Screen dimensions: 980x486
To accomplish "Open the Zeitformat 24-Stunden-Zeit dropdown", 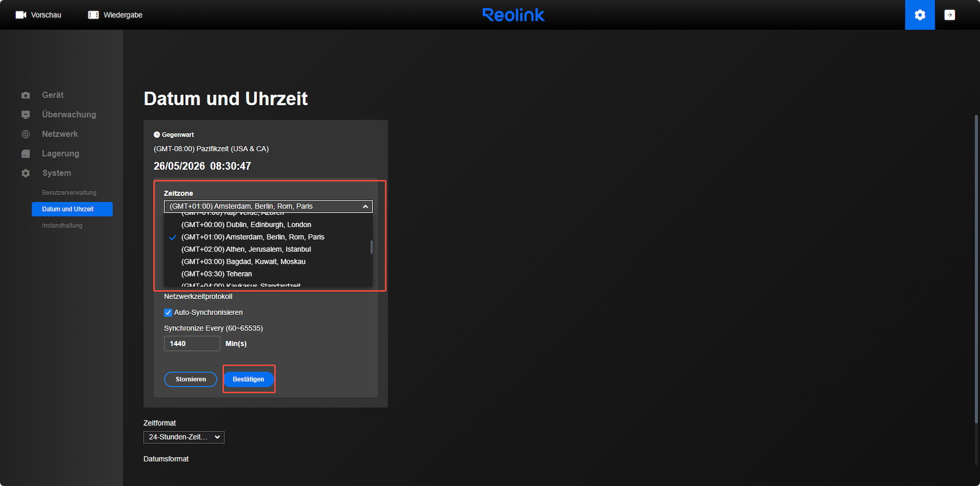I will pyautogui.click(x=183, y=437).
